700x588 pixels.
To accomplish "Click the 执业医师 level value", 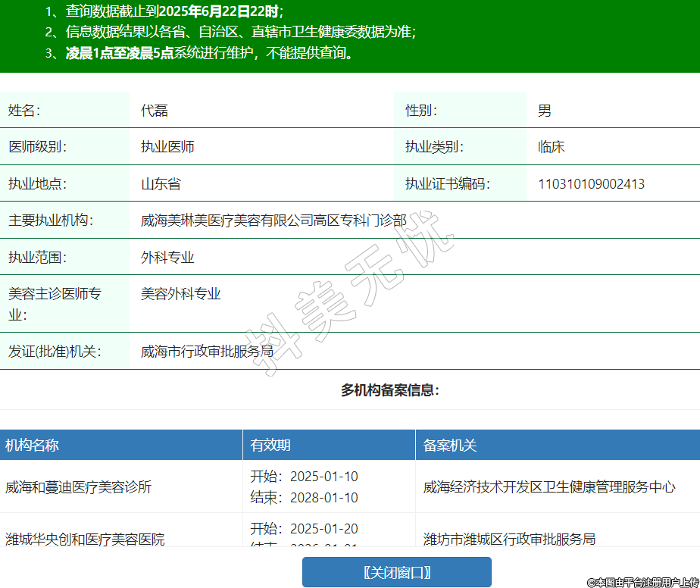I will point(167,147).
